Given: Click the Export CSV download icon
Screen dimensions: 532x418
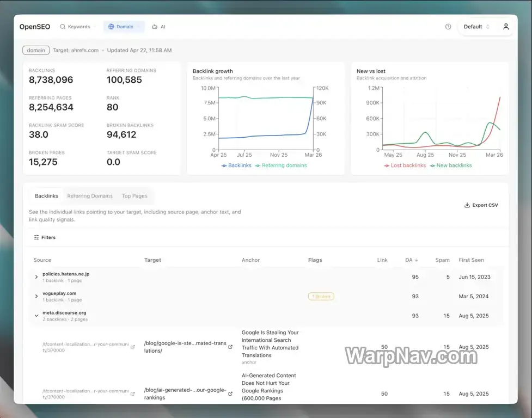Looking at the screenshot, I should pos(467,205).
